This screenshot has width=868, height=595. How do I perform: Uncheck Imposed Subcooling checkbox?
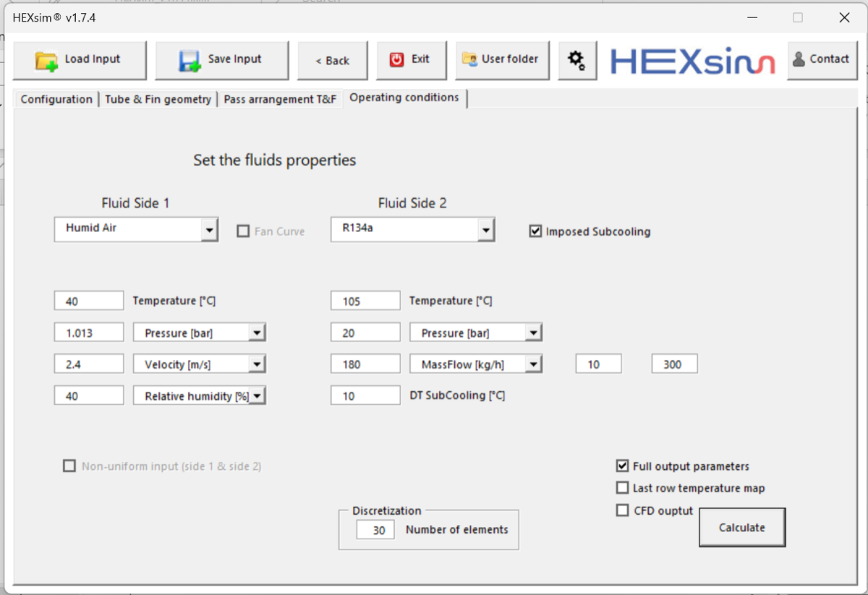pos(535,231)
